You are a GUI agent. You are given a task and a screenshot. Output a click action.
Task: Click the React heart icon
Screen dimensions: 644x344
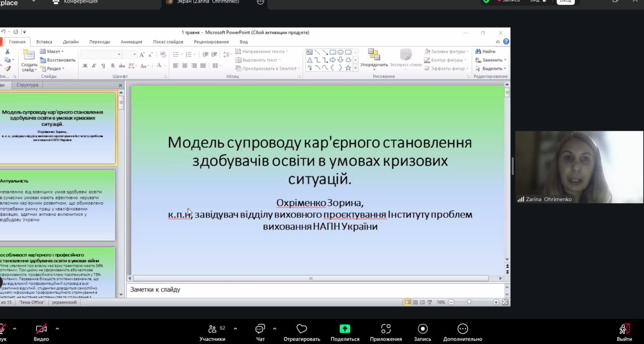(302, 329)
